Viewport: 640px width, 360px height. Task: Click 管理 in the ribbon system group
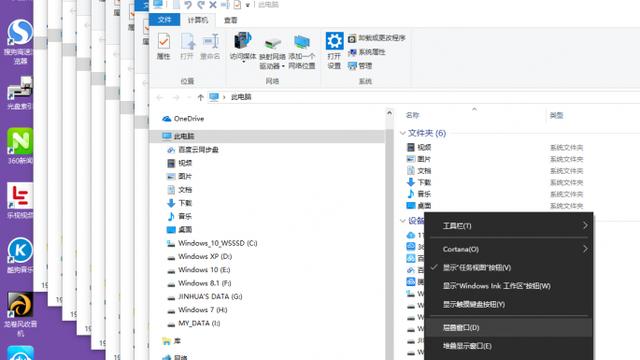360,65
